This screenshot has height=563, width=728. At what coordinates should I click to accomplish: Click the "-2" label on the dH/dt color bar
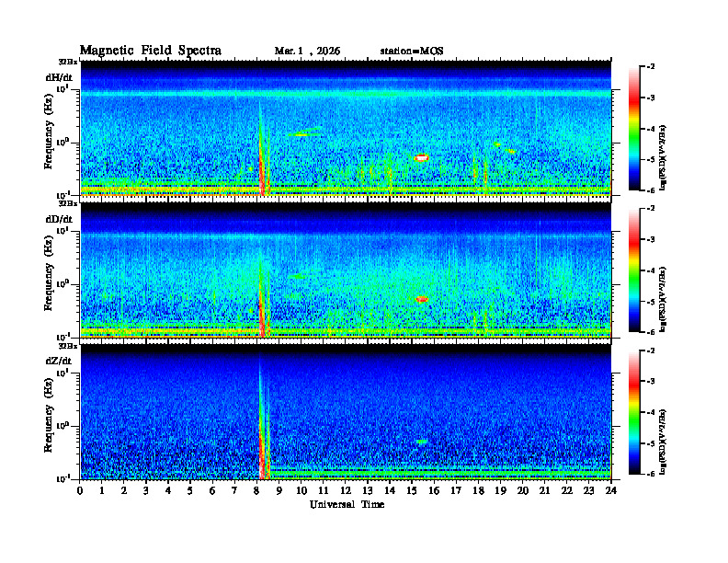point(650,67)
